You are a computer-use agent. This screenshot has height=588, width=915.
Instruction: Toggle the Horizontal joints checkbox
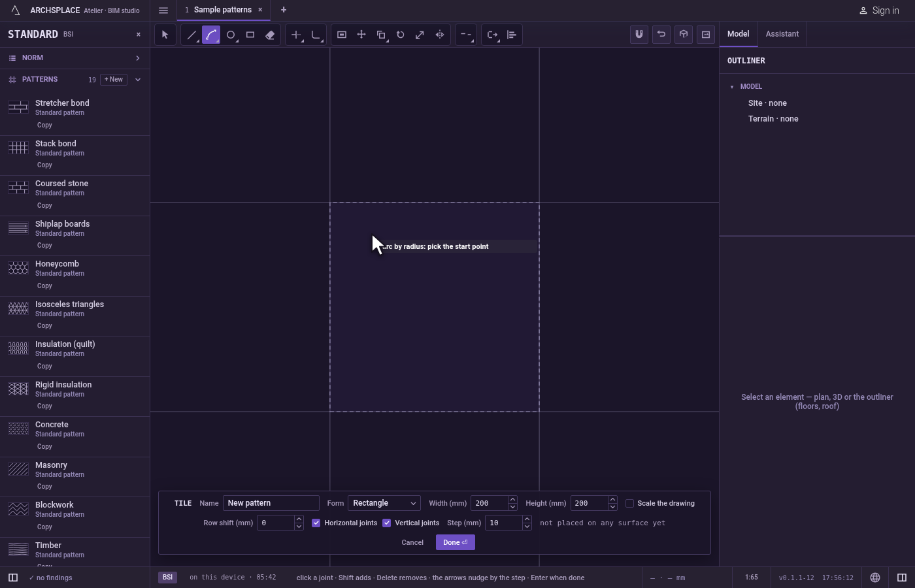[x=316, y=523]
